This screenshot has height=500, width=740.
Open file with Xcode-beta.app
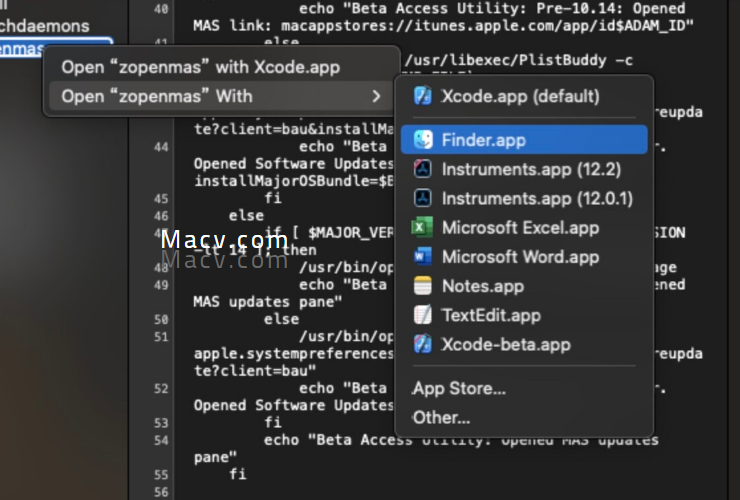(x=524, y=345)
